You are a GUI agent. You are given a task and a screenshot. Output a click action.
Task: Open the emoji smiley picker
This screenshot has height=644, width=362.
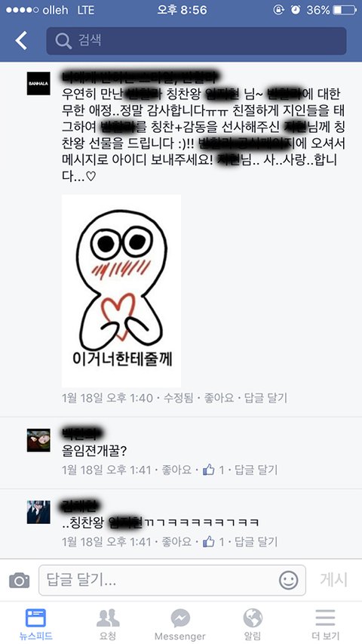click(x=289, y=581)
